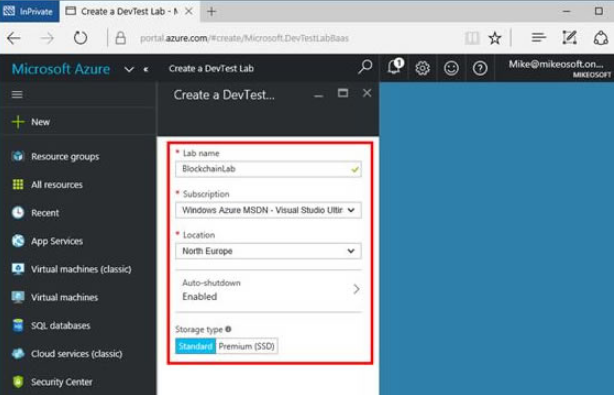Open portal settings gear icon
Image resolution: width=614 pixels, height=395 pixels.
422,69
